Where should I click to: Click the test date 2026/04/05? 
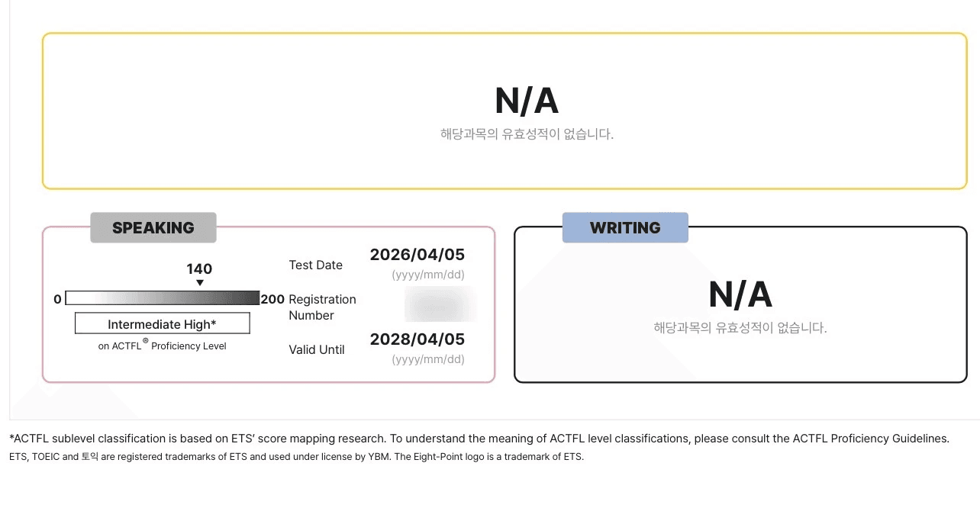417,255
